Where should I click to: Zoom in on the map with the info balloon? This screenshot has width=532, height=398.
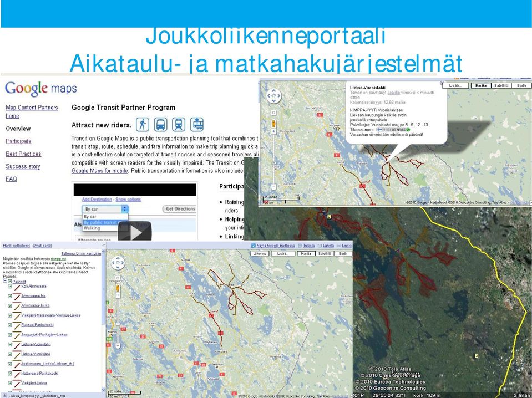pyautogui.click(x=274, y=131)
